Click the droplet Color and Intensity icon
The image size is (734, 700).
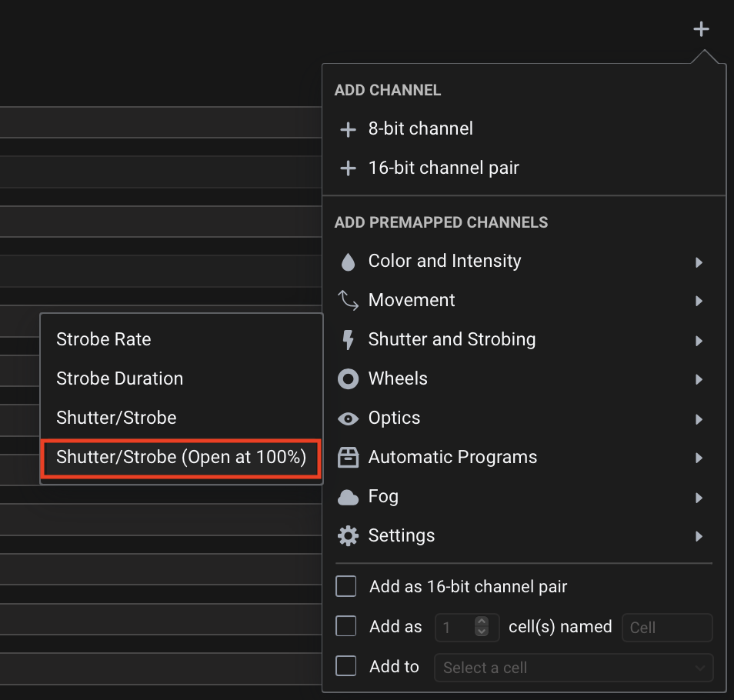tap(348, 262)
